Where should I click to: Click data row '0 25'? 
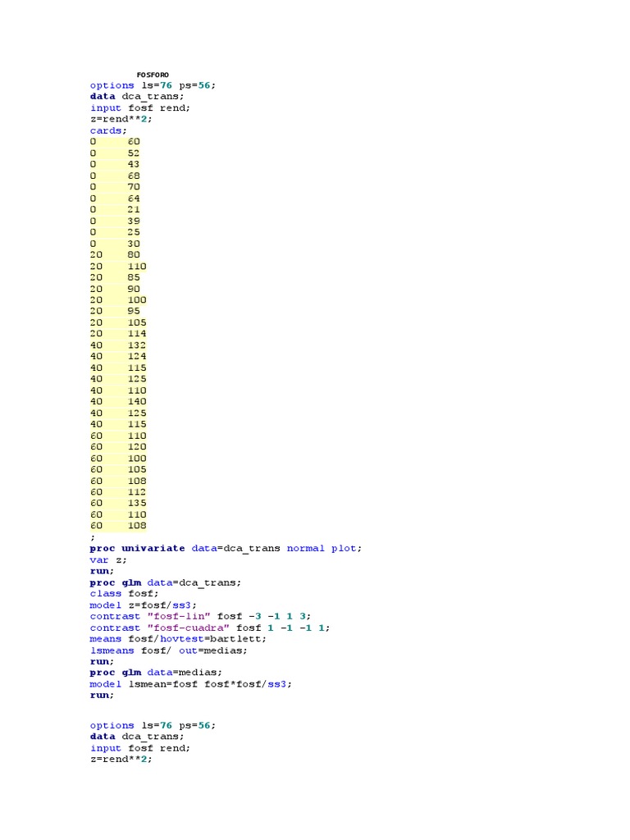point(115,232)
